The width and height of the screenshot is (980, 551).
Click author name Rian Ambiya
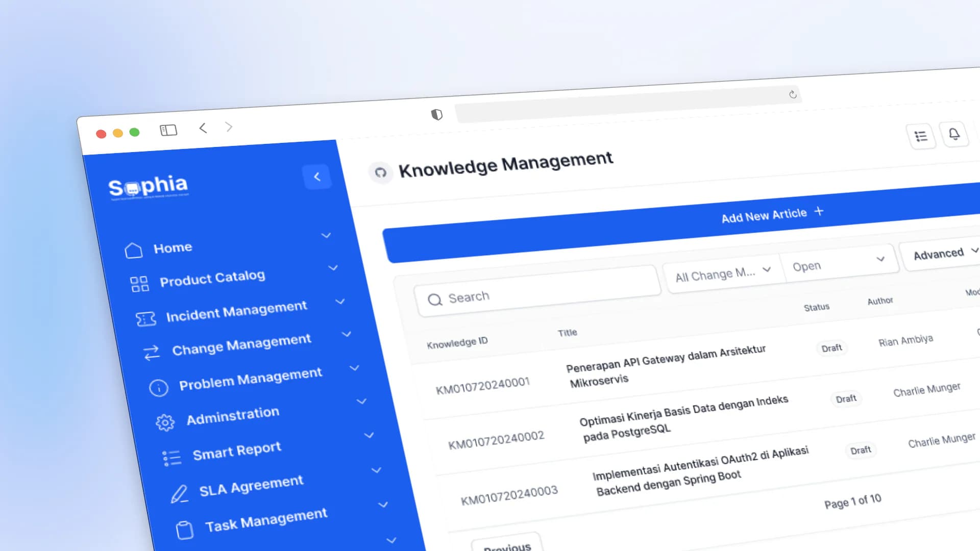[x=905, y=341]
